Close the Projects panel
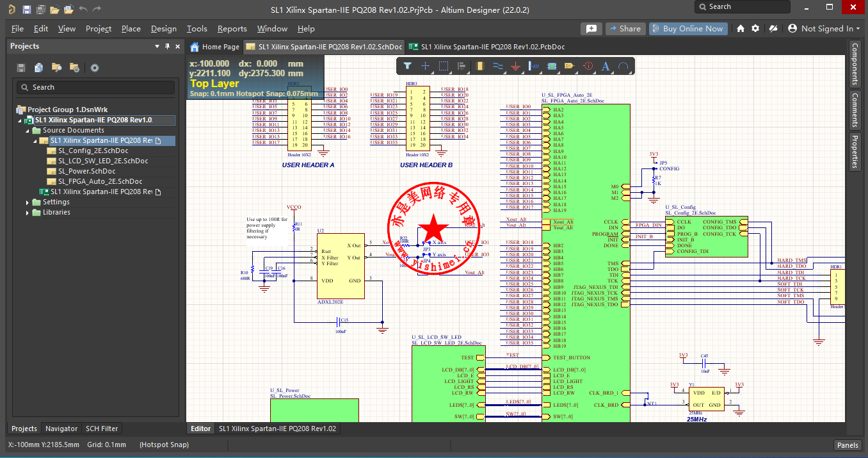This screenshot has height=458, width=868. coord(177,46)
